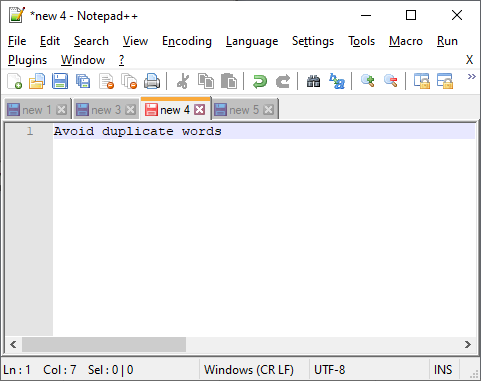The width and height of the screenshot is (481, 381).
Task: Open the Language menu
Action: tap(252, 41)
